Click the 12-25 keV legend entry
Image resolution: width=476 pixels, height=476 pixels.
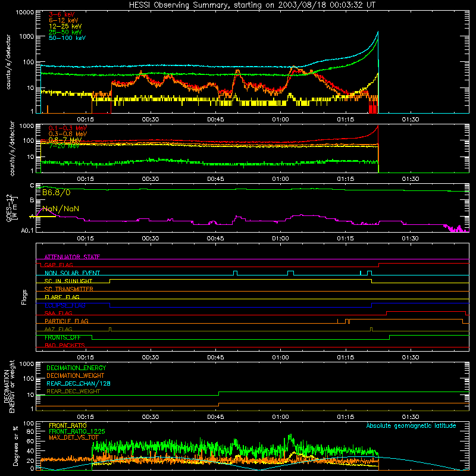tap(65, 26)
